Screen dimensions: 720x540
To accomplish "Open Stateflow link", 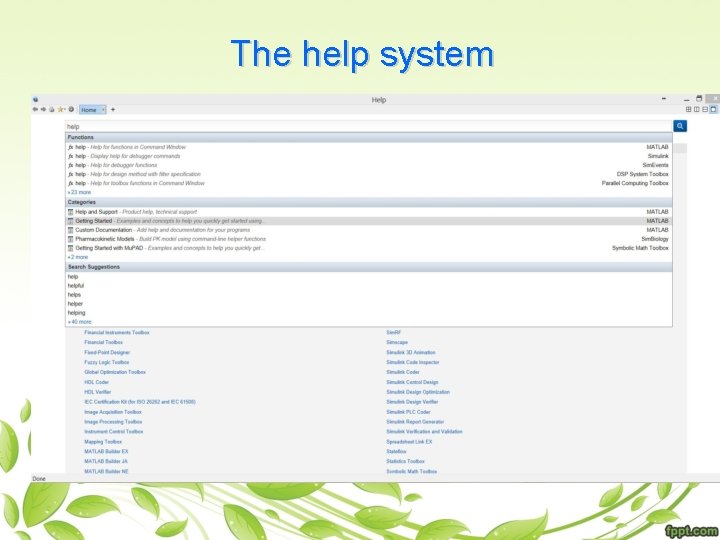I will (x=396, y=452).
